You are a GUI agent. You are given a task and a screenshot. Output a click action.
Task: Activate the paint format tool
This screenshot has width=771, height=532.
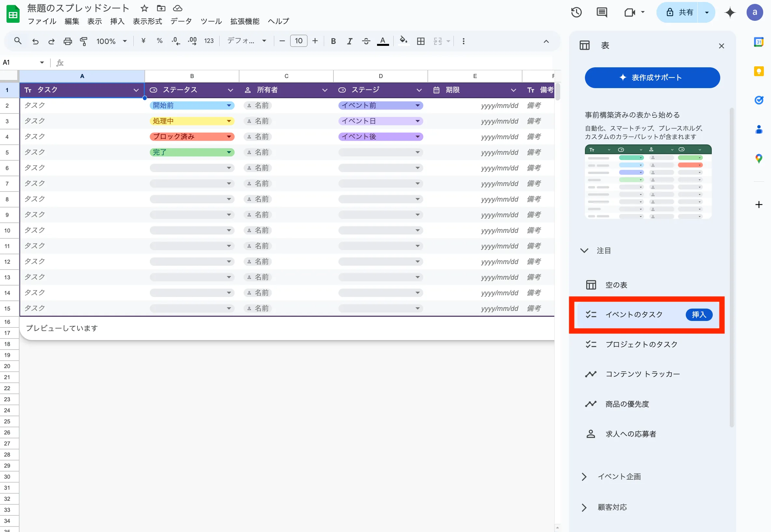84,41
